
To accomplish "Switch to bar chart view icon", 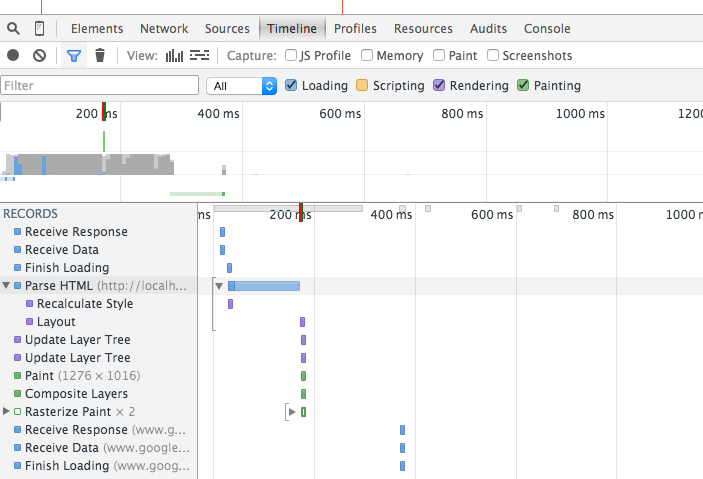I will tap(174, 56).
